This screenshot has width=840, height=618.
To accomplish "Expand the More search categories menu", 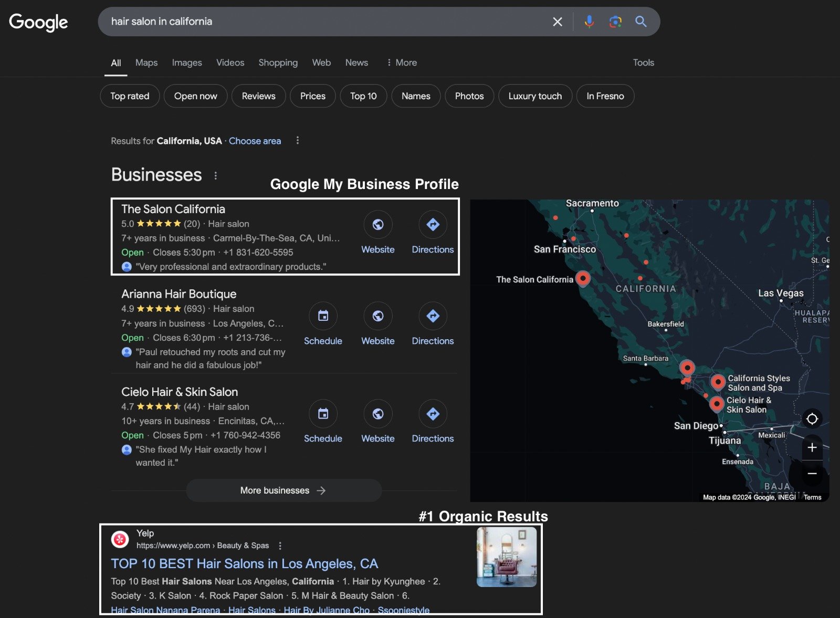I will [402, 62].
